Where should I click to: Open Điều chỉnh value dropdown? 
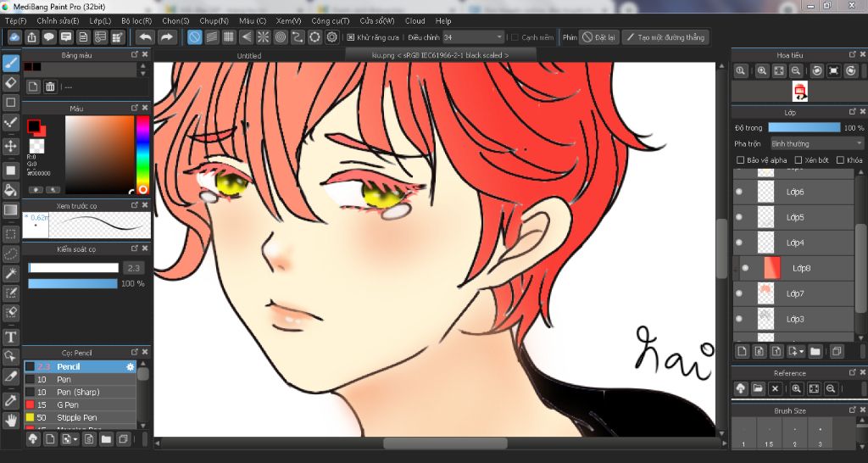473,37
